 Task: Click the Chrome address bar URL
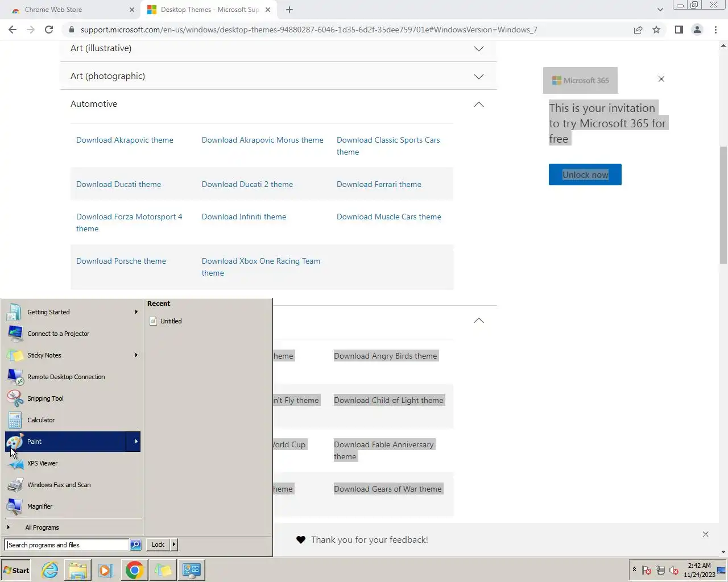click(x=309, y=30)
